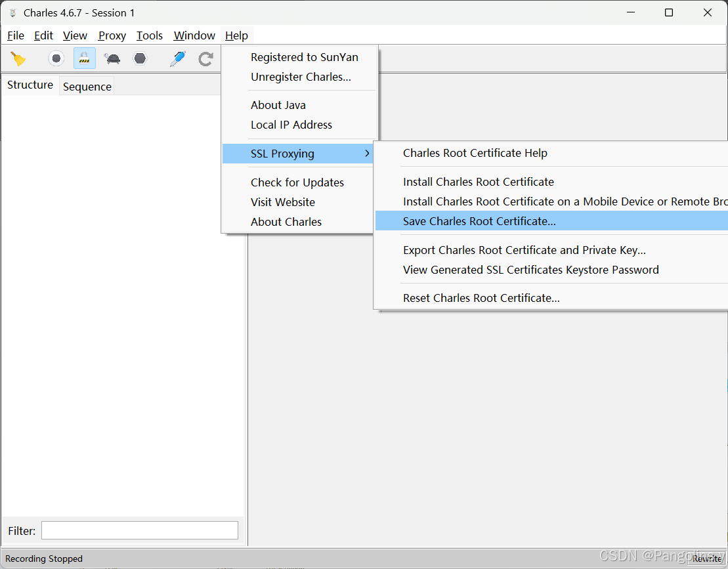Open the View menu
Image resolution: width=728 pixels, height=569 pixels.
point(75,35)
